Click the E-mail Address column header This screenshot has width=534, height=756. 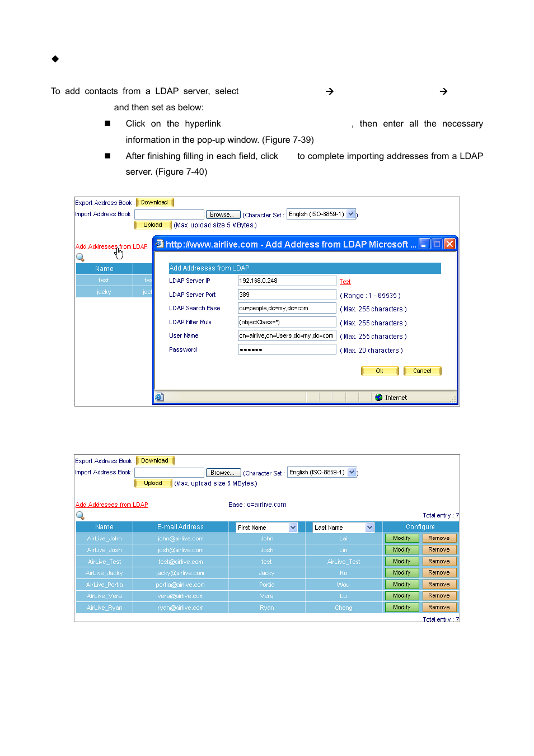click(180, 527)
